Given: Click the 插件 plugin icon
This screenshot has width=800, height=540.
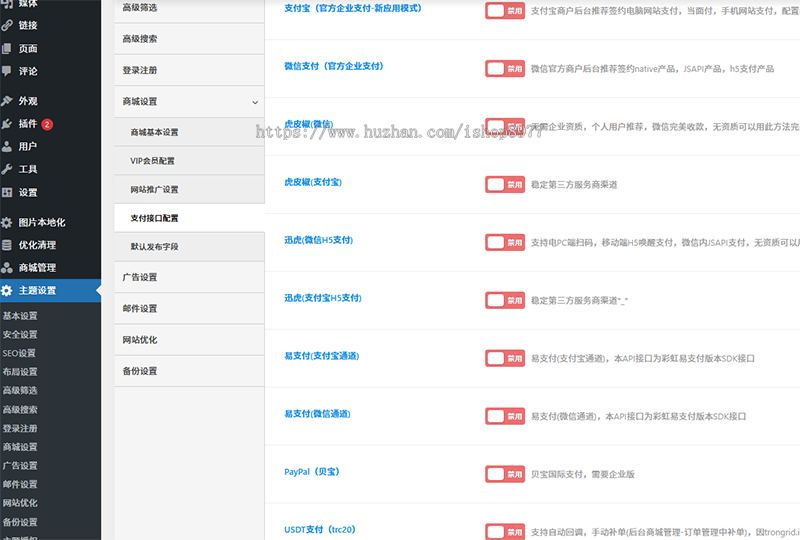Looking at the screenshot, I should 7,124.
